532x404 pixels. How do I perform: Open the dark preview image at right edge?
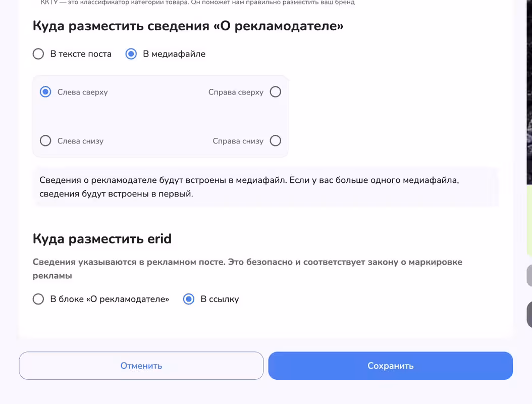click(529, 92)
